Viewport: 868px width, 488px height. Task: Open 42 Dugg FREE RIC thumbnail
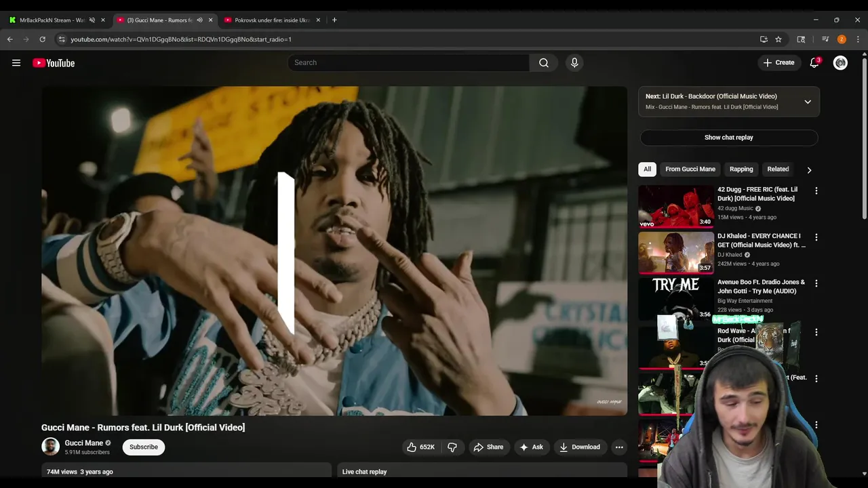(676, 207)
